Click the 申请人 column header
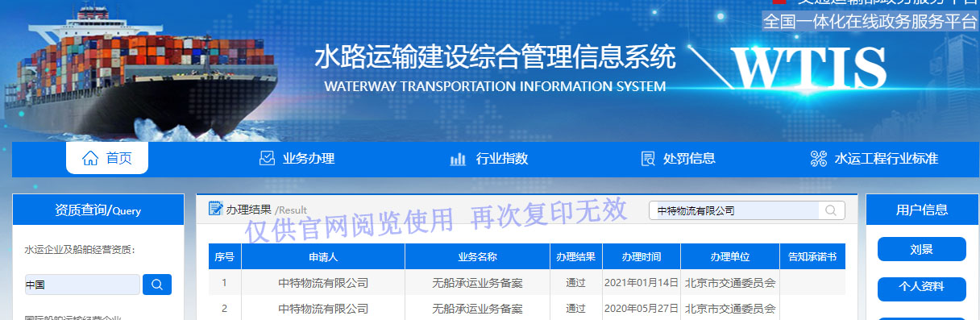Screen dimensions: 980x320 click(323, 257)
